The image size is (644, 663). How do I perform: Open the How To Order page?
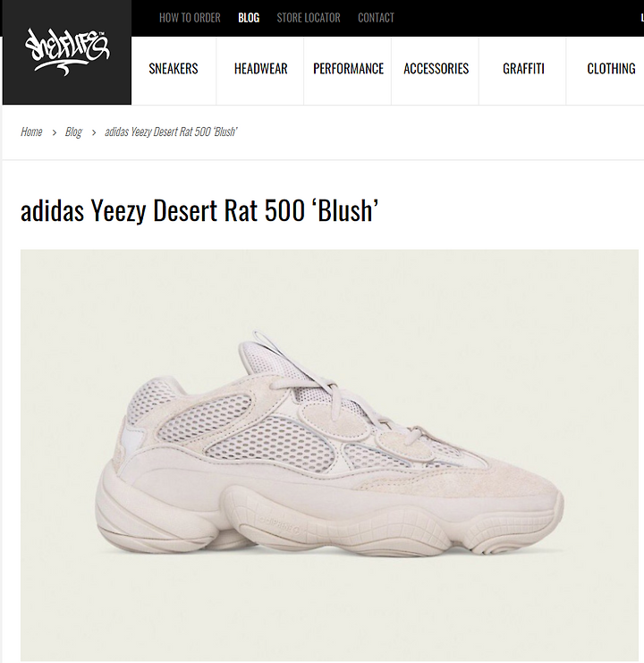[190, 18]
